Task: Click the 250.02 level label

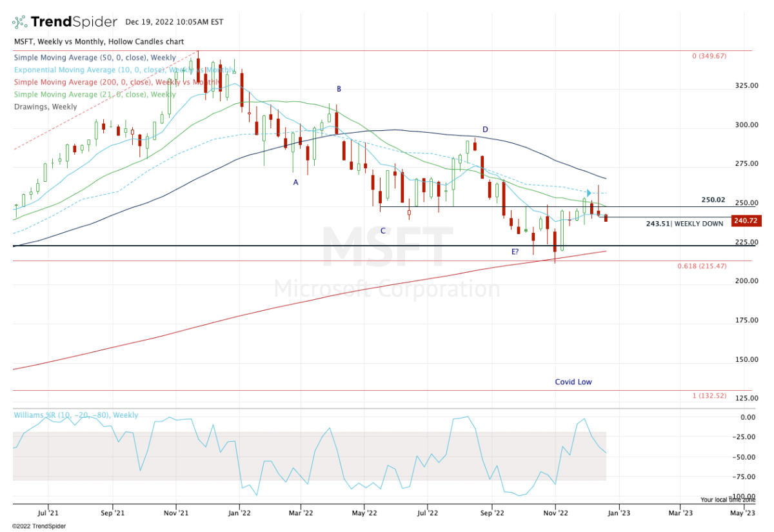Action: coord(714,200)
